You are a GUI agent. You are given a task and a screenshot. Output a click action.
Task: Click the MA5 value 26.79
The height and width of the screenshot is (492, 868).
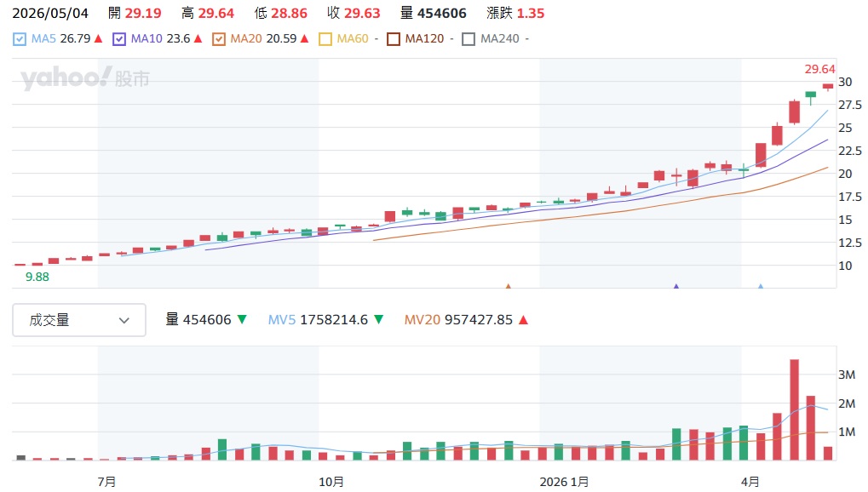75,39
